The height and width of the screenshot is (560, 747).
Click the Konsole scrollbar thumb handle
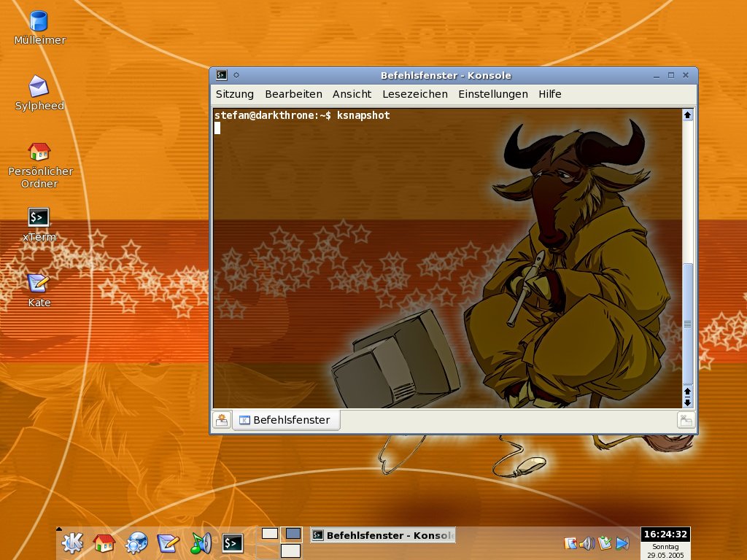687,324
